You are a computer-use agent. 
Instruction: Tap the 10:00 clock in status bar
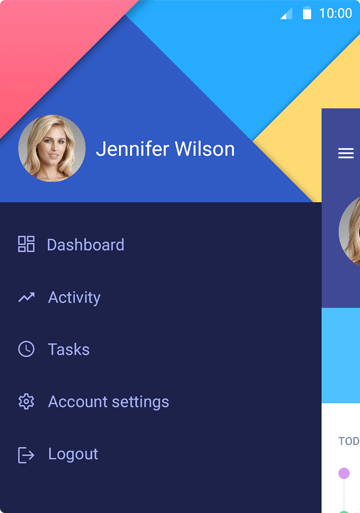(x=336, y=13)
